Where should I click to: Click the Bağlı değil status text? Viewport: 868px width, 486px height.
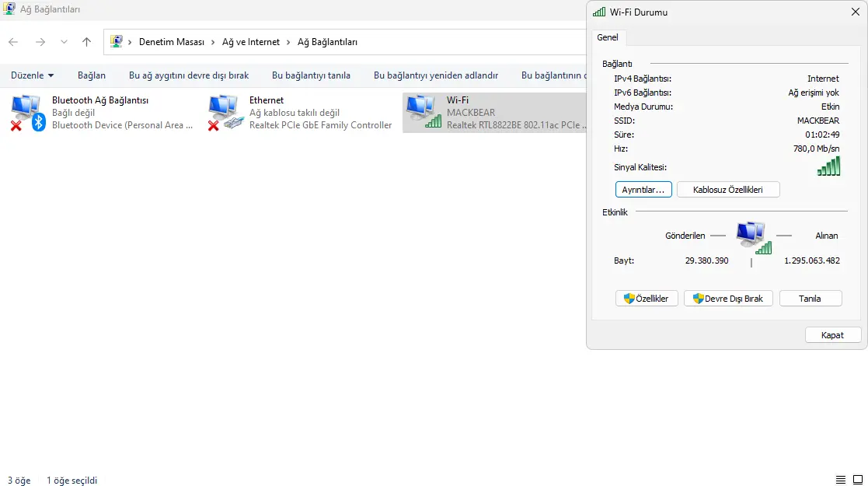tap(73, 113)
